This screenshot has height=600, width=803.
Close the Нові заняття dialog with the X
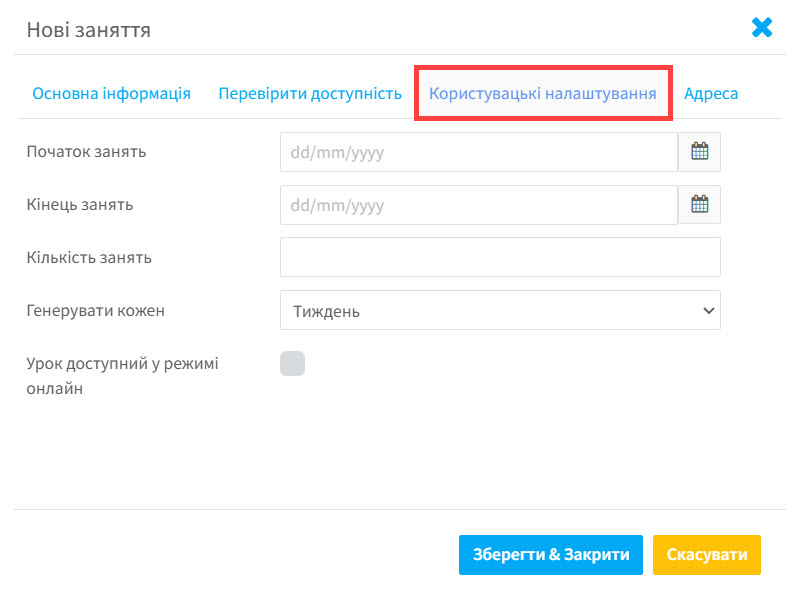point(762,28)
